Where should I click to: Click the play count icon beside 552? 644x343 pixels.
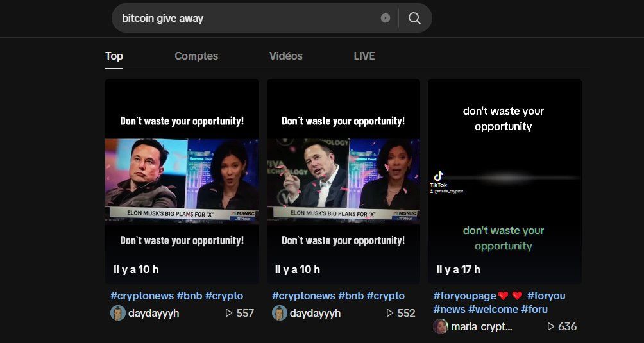[390, 313]
